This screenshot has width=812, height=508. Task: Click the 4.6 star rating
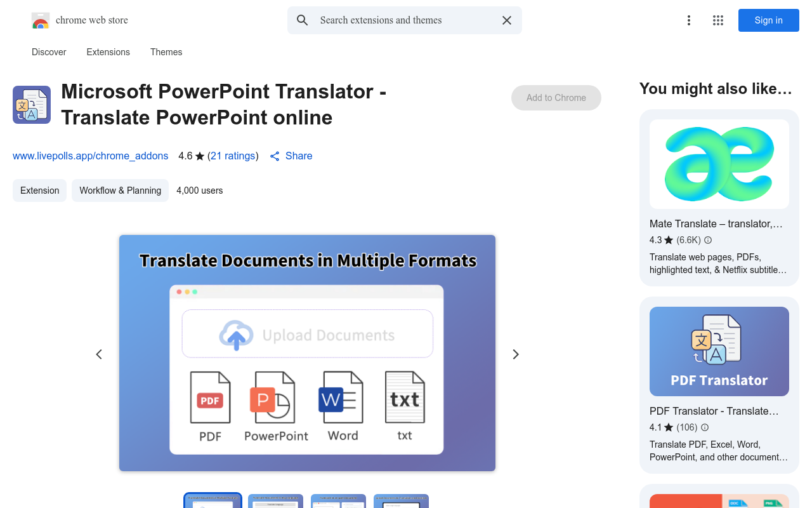coord(191,156)
